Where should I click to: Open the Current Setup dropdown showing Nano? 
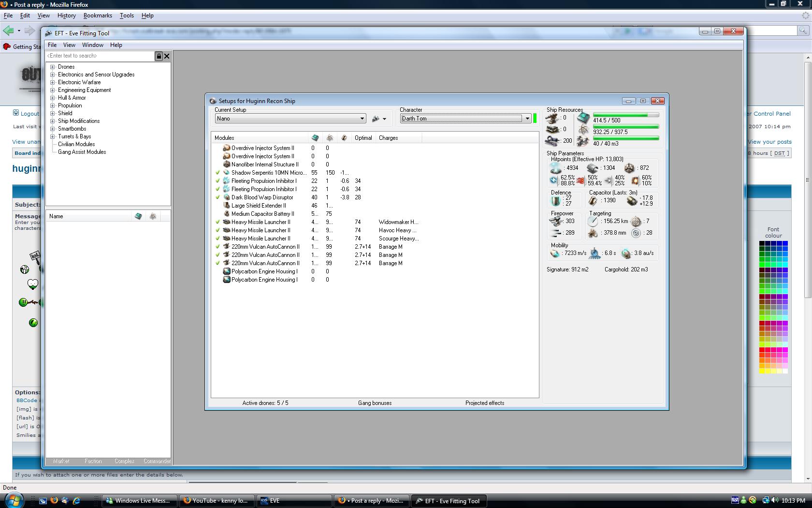pos(290,119)
